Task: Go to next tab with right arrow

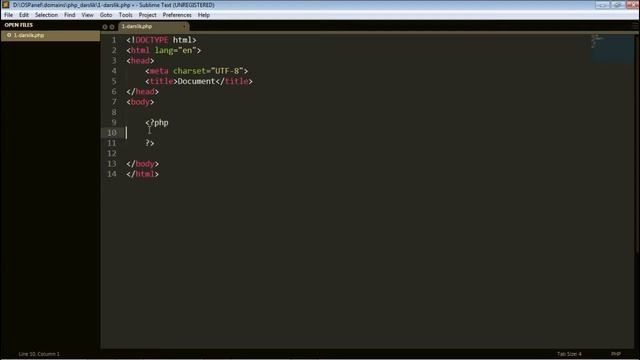Action: (112, 27)
